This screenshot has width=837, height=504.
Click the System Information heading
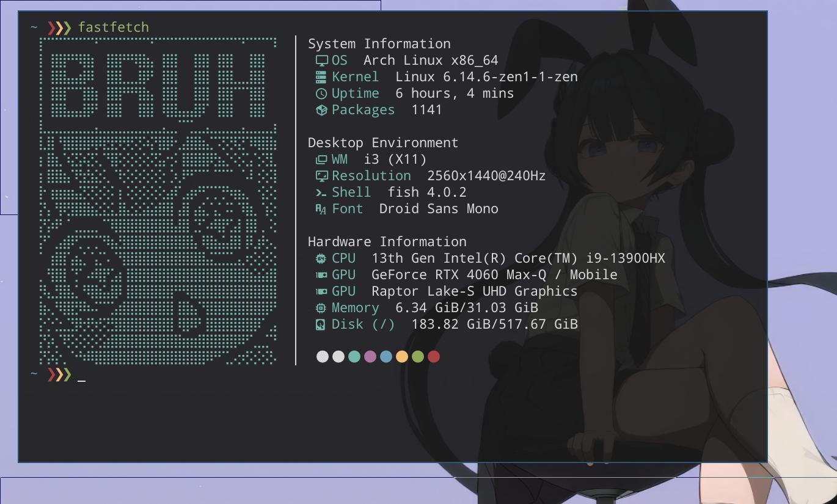point(379,44)
